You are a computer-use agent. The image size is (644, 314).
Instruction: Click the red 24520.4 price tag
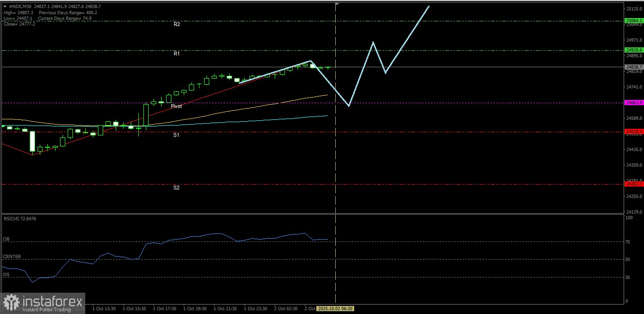[x=634, y=132]
